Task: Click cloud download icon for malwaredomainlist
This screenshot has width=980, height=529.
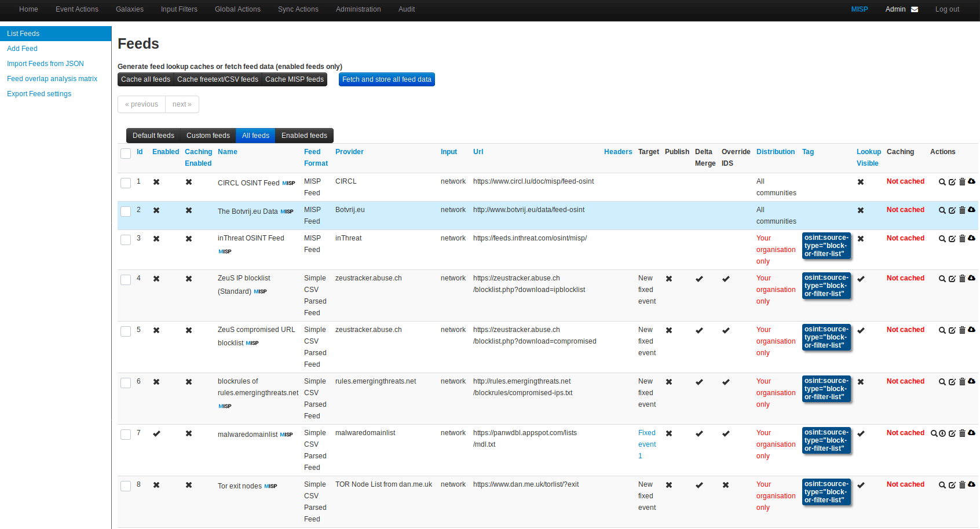Action: point(972,433)
